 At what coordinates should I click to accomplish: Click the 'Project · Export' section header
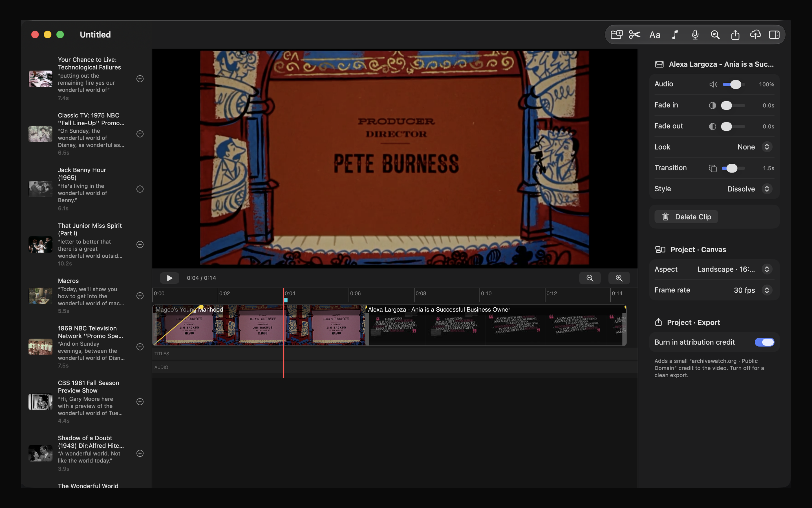tap(693, 323)
